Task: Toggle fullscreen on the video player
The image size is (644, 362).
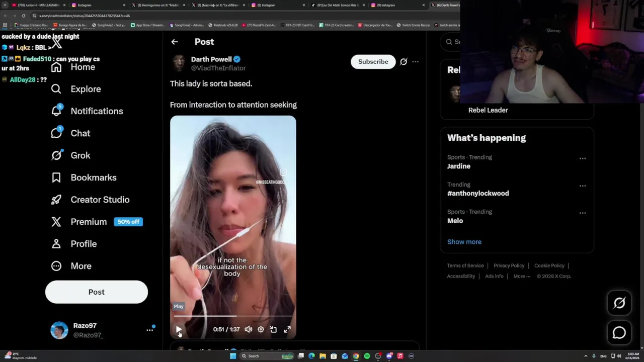Action: point(287,329)
